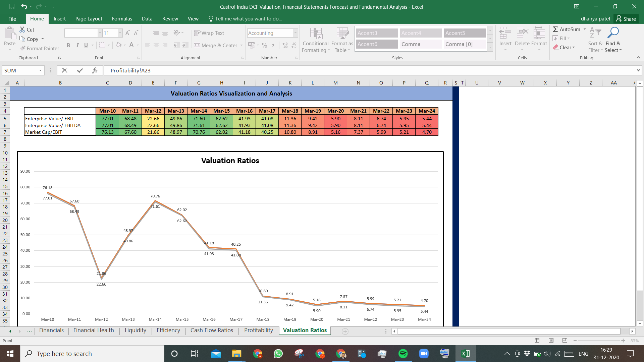The height and width of the screenshot is (362, 644).
Task: Click the Increase Decimal icon
Action: click(x=285, y=45)
